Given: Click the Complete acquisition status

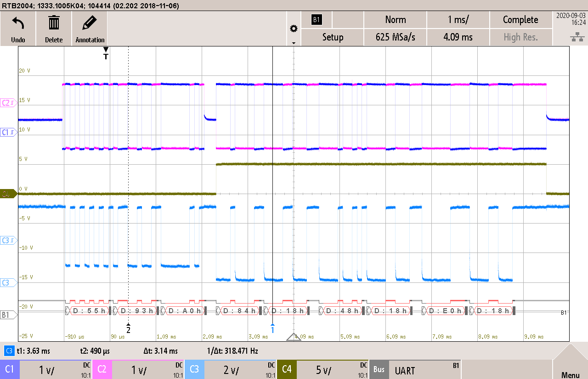Looking at the screenshot, I should 521,19.
